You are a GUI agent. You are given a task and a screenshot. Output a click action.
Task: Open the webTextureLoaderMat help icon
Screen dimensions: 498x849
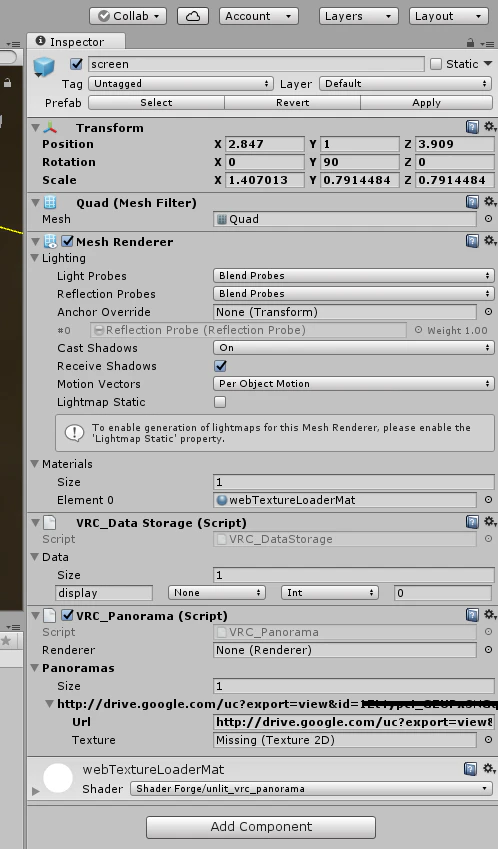[471, 769]
